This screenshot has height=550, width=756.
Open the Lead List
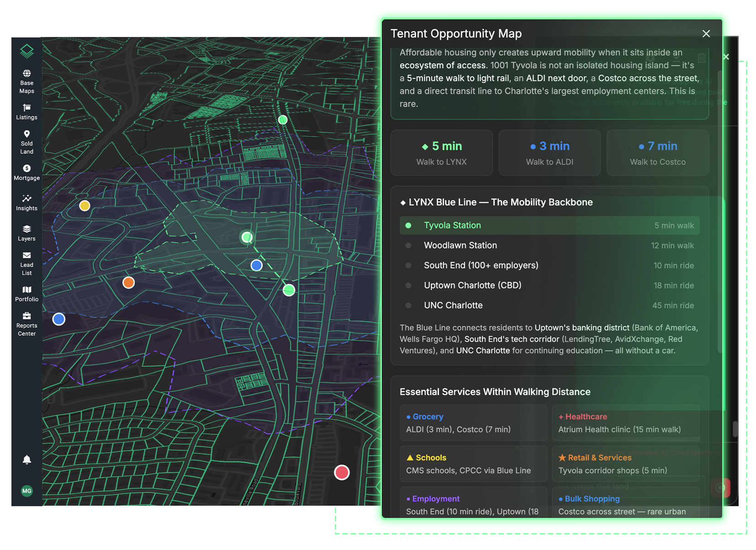27,264
